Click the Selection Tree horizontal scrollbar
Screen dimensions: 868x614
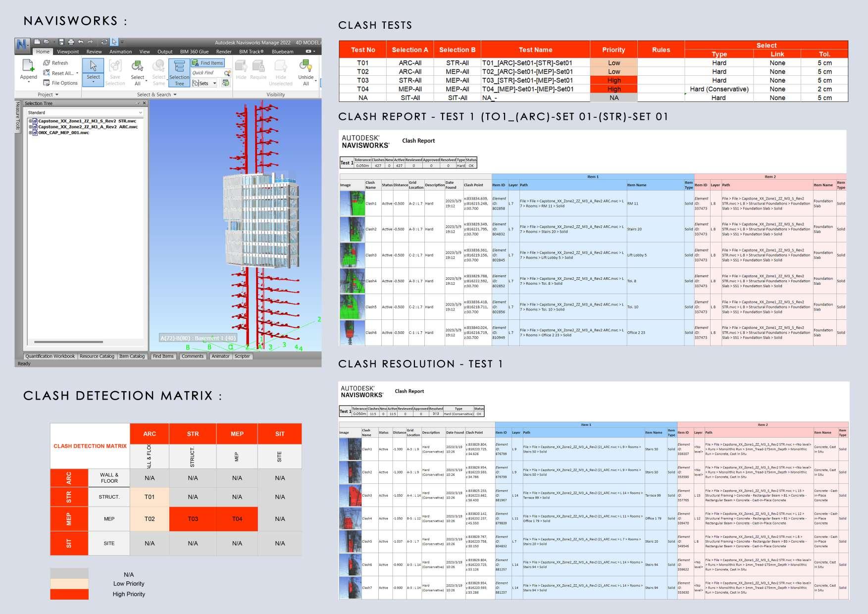coord(68,342)
